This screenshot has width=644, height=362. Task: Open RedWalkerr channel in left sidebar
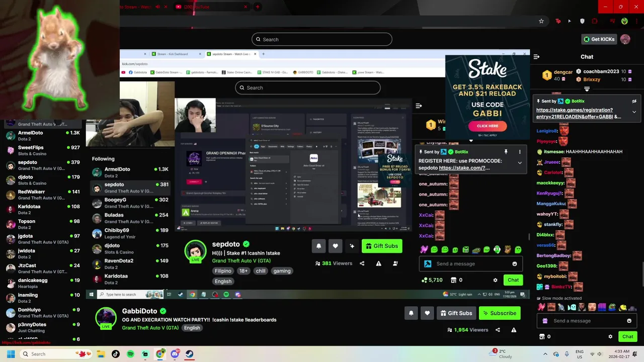[43, 195]
